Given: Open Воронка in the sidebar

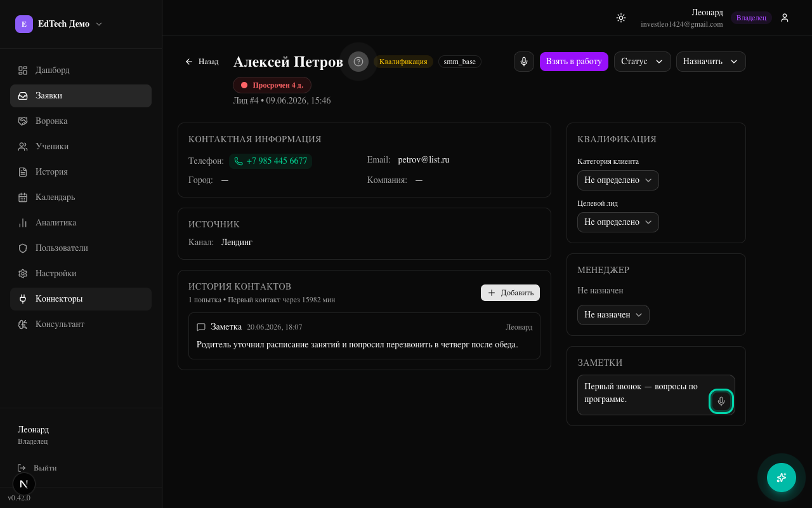Looking at the screenshot, I should click(81, 121).
